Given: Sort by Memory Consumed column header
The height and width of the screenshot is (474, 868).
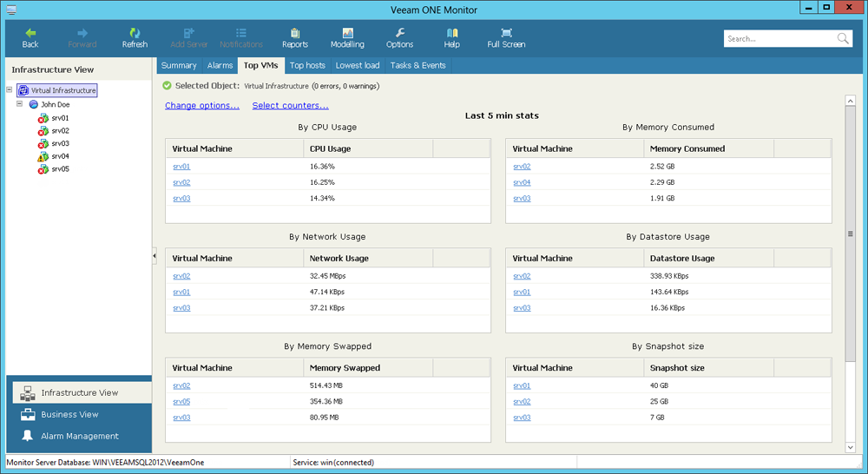Looking at the screenshot, I should (708, 148).
